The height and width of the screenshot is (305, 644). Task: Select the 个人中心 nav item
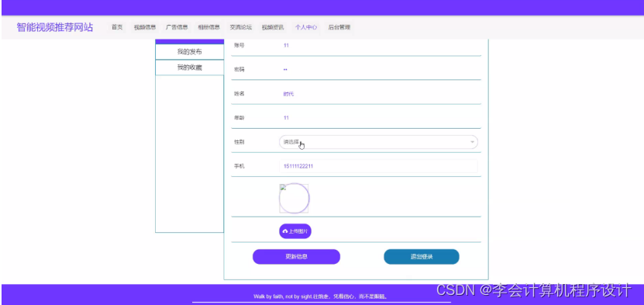[x=306, y=27]
